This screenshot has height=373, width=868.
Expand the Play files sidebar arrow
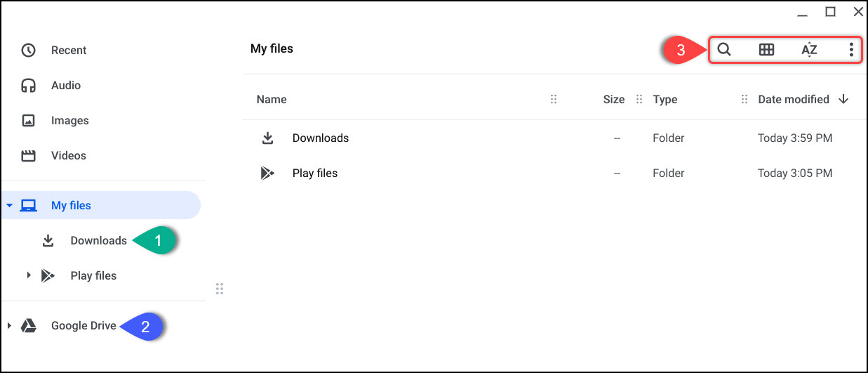(29, 275)
